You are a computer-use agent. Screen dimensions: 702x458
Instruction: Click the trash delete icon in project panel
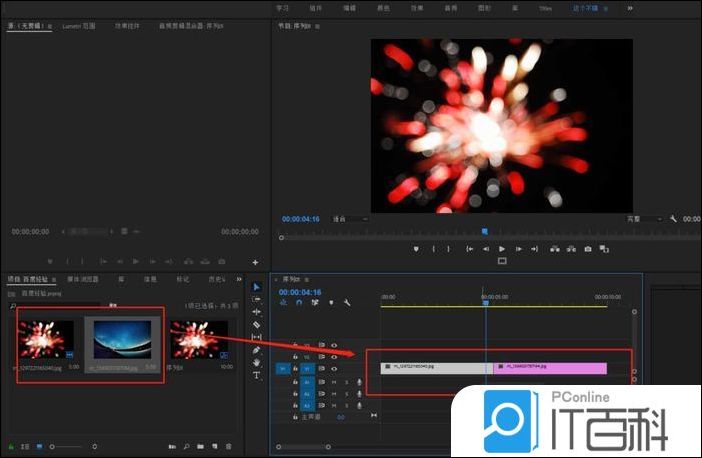click(x=228, y=445)
